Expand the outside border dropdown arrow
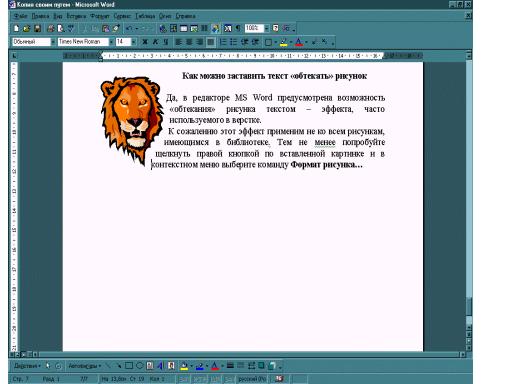Image resolution: width=512 pixels, height=384 pixels. point(276,42)
